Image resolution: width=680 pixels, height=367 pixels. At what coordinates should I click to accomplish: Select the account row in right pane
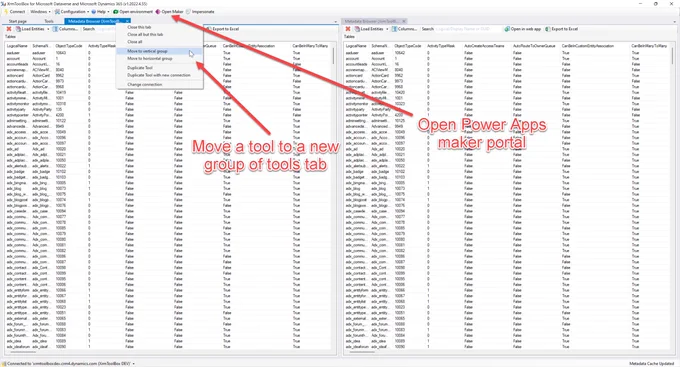pyautogui.click(x=507, y=58)
